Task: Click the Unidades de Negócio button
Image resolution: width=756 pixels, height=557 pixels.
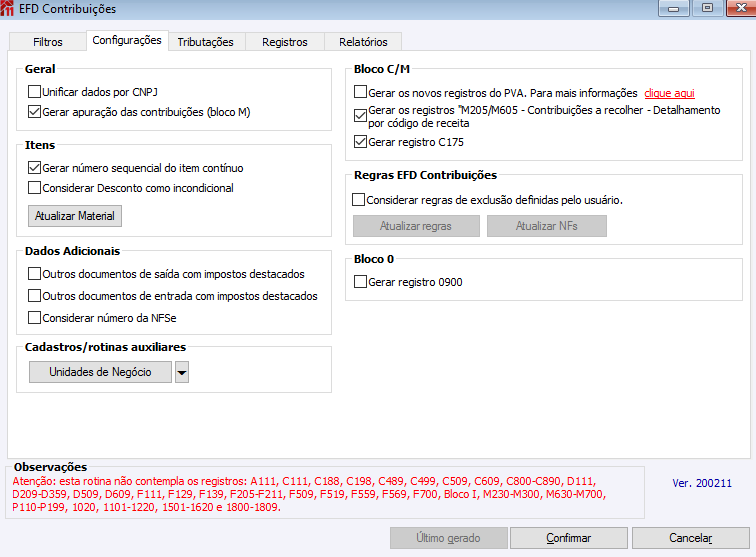Action: (100, 372)
